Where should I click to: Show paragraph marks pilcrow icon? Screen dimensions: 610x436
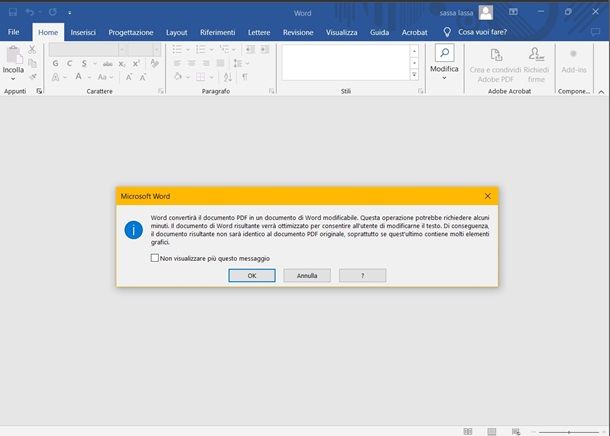coord(245,77)
